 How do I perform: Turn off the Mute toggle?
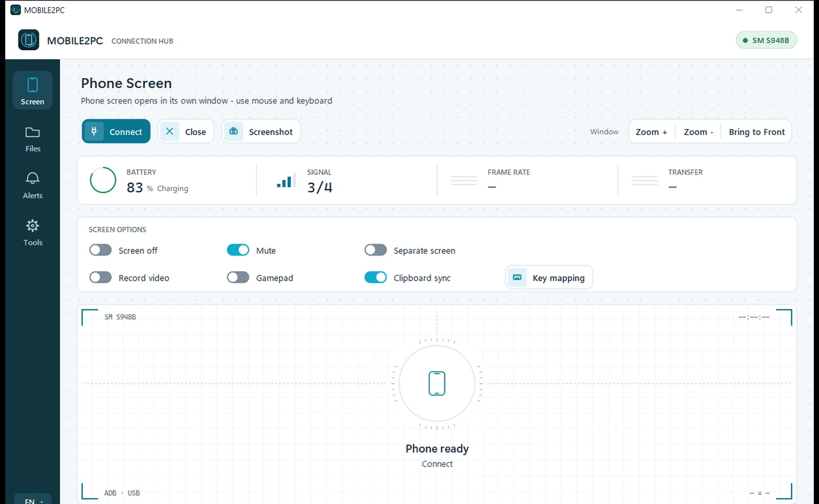pyautogui.click(x=238, y=250)
